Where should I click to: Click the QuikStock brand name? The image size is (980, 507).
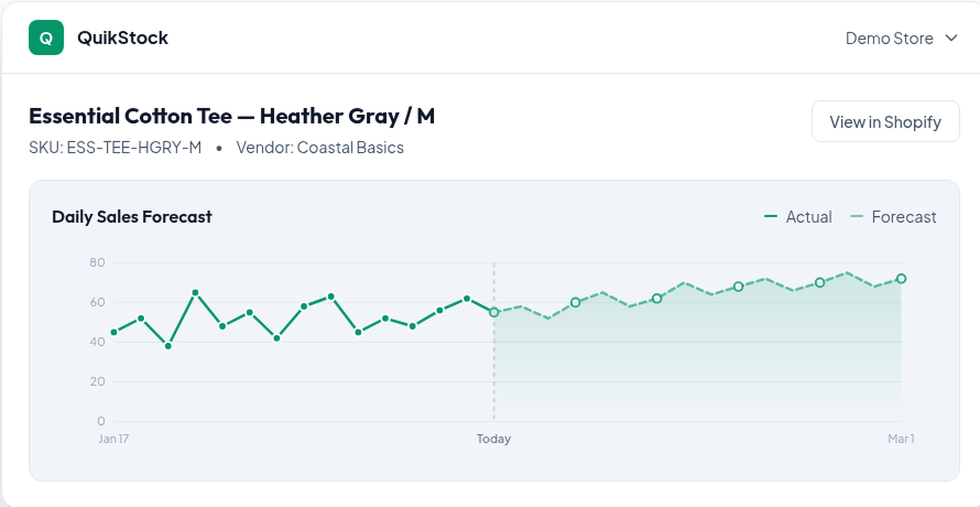pos(122,37)
